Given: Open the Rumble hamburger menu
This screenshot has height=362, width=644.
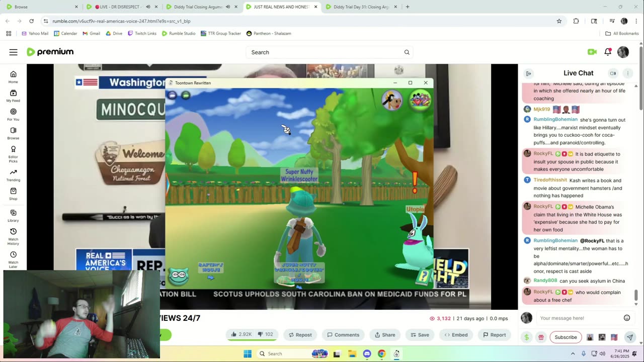Looking at the screenshot, I should click(14, 52).
